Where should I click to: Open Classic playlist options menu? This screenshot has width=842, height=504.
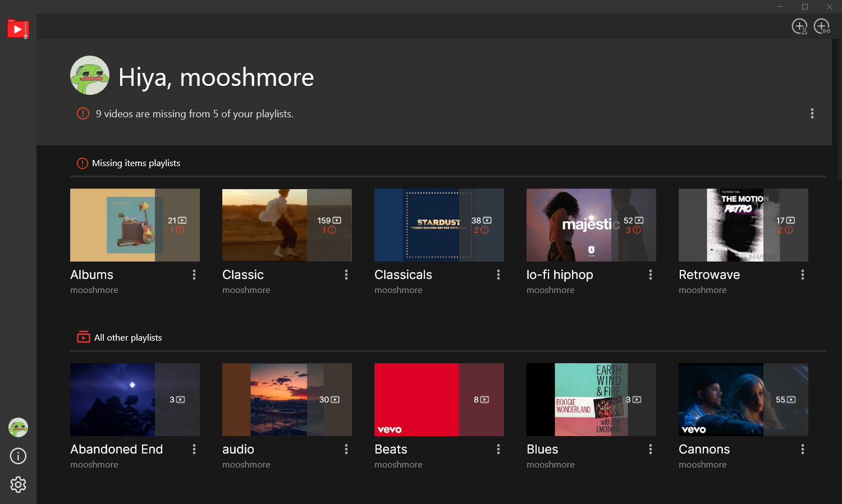click(346, 274)
